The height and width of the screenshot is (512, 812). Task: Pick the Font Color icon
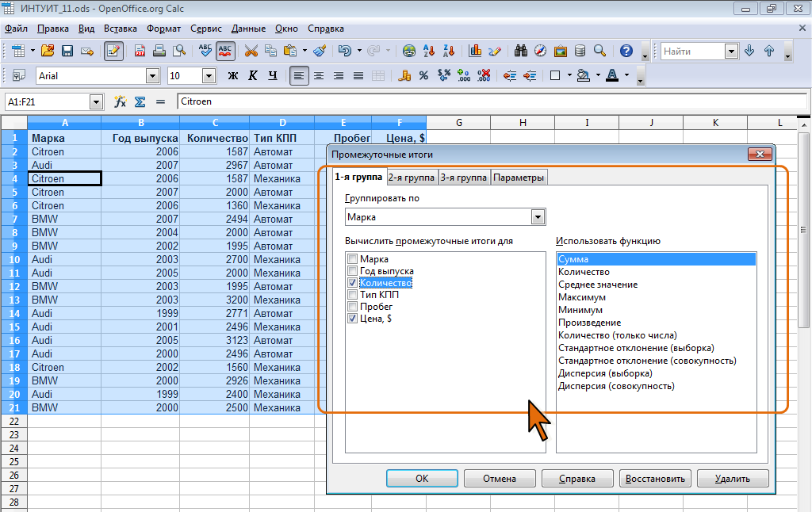(612, 75)
